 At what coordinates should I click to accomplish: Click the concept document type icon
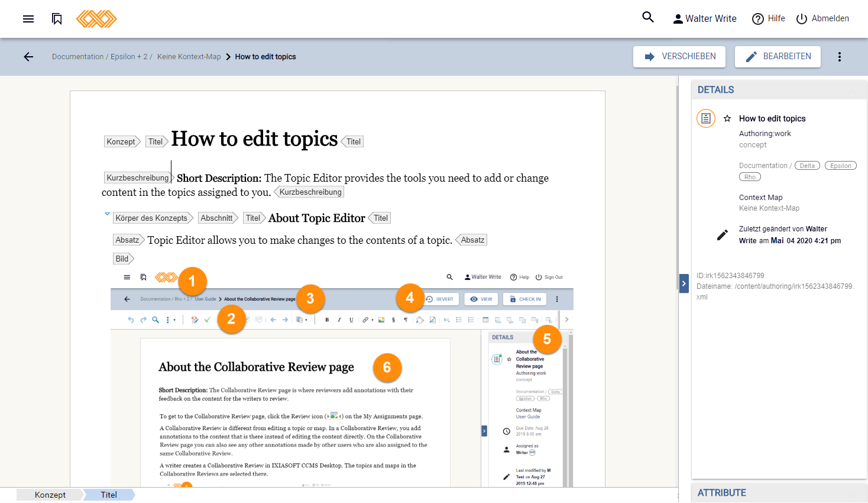coord(706,118)
